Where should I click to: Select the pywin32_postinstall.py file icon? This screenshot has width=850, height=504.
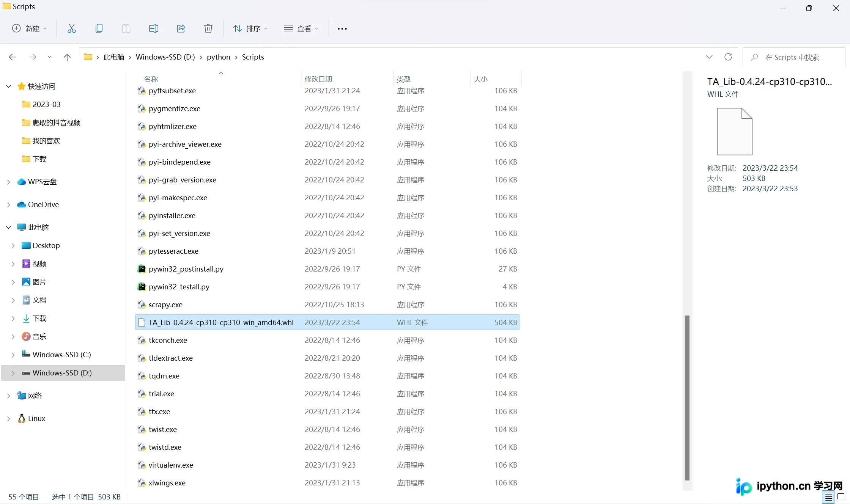pyautogui.click(x=142, y=269)
